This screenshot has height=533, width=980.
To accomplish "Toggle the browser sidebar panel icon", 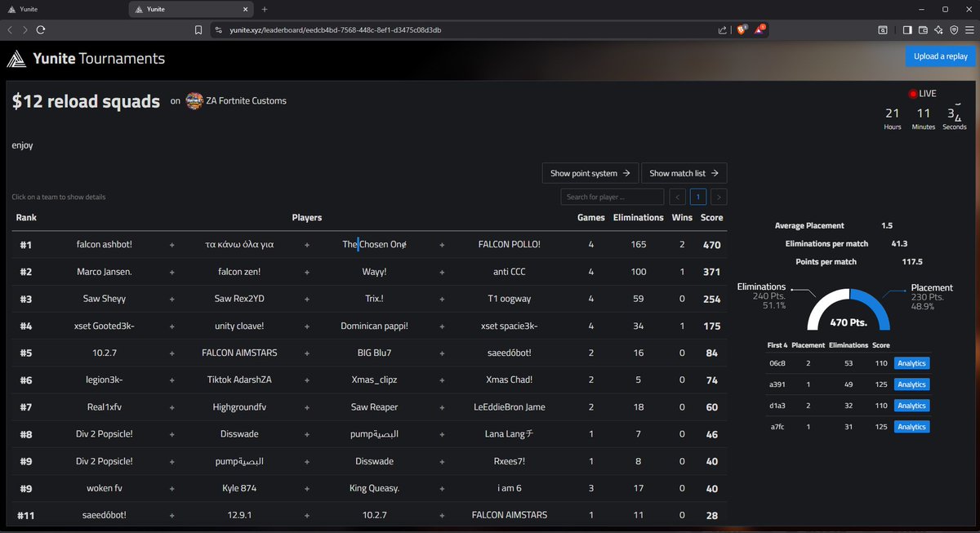I will point(907,29).
